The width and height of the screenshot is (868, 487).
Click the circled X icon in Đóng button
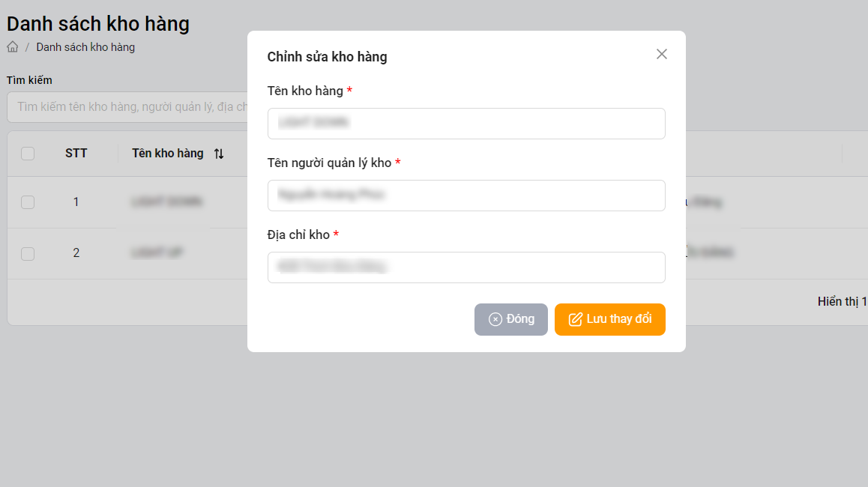[495, 319]
